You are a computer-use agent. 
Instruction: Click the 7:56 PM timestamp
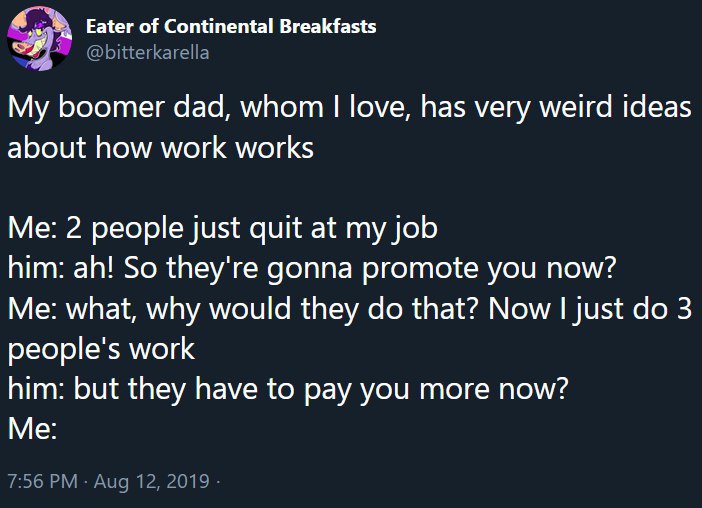(43, 481)
